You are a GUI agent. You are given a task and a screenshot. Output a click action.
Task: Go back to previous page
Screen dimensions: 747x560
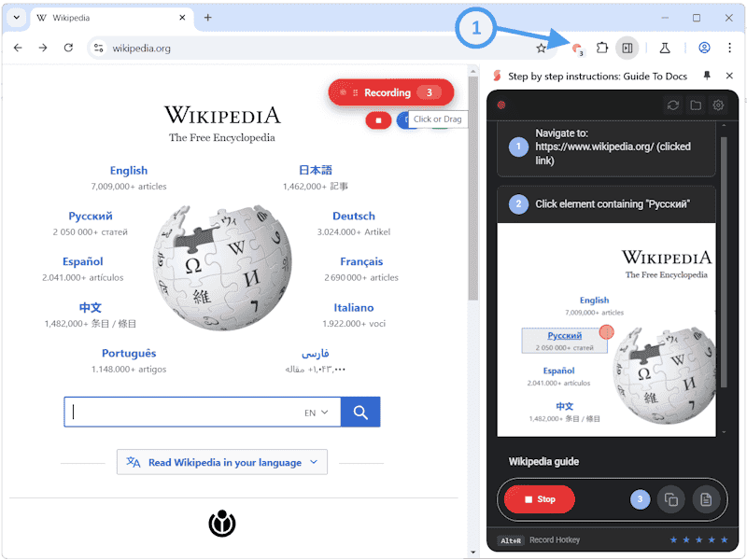(18, 48)
